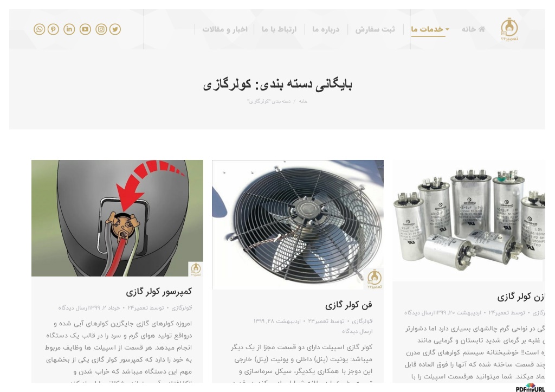Open the Pinterest social icon
Viewport: 555px width, 392px height.
(54, 29)
